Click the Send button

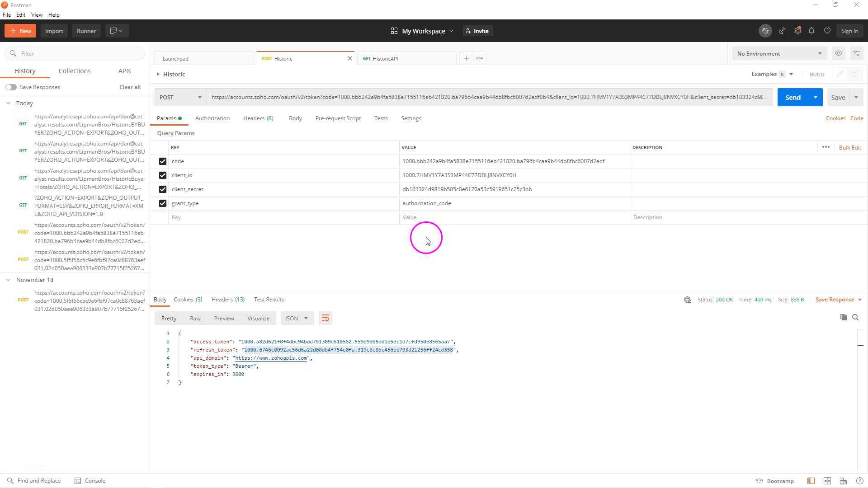point(793,97)
